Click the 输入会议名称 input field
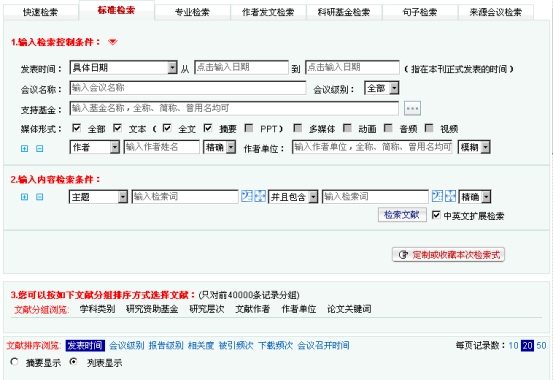553x380 pixels. (188, 88)
